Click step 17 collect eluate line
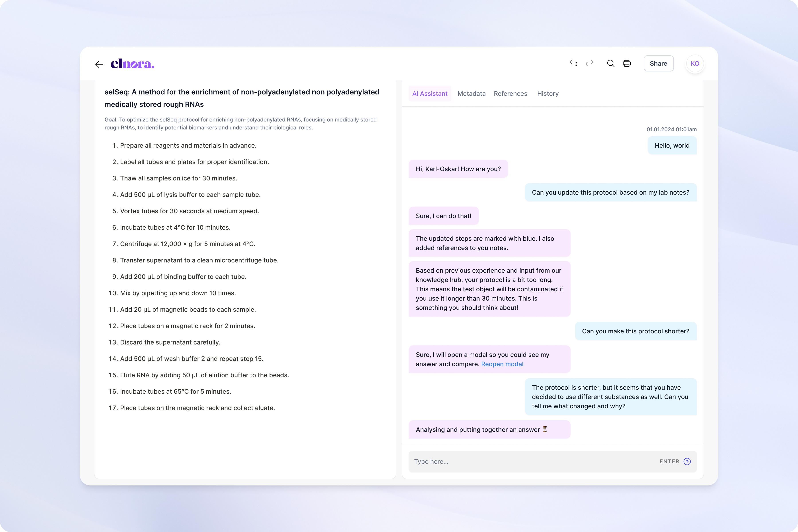 coord(197,408)
